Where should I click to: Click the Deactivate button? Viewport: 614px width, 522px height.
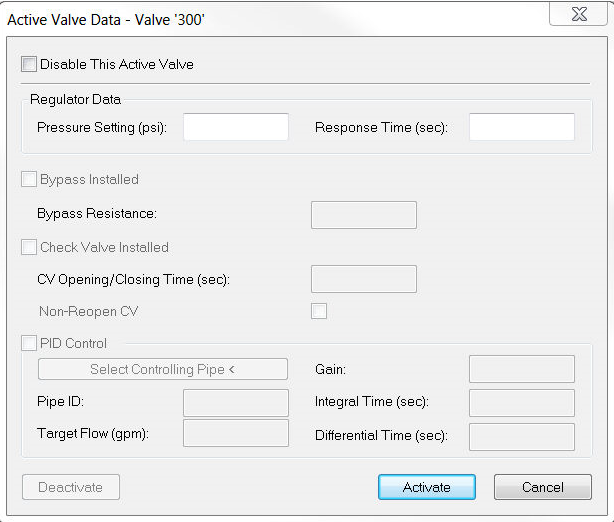click(71, 487)
